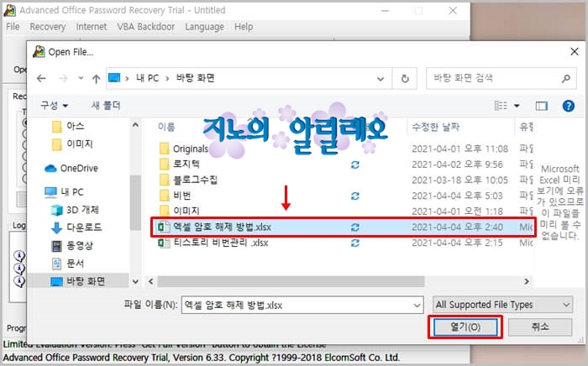Open the recent locations dropdown arrow

pyautogui.click(x=81, y=78)
